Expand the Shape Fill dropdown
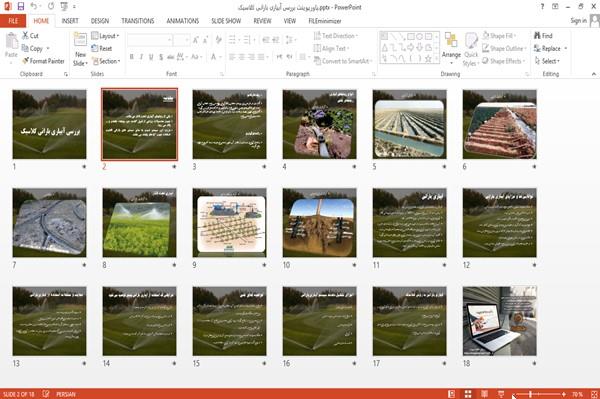Screen dimensions: 600x399 point(499,36)
